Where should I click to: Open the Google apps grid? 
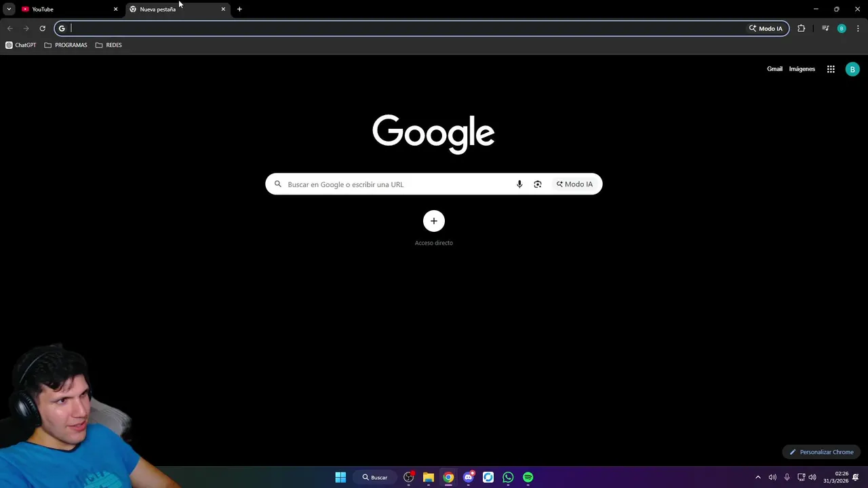click(831, 69)
